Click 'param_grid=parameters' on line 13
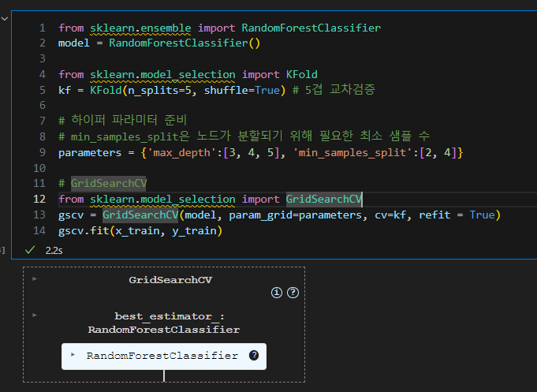Viewport: 537px width, 392px height. click(295, 215)
